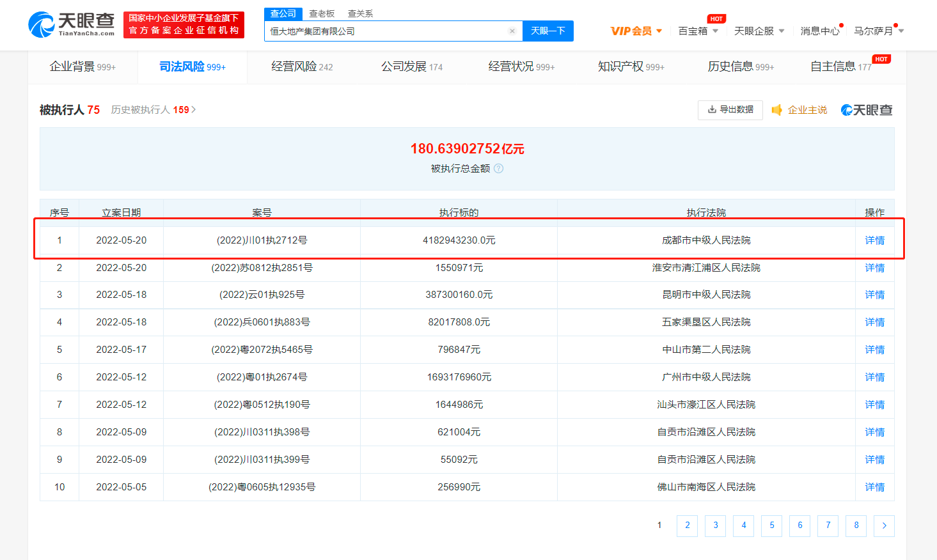This screenshot has height=560, width=937.
Task: Click court name 汕头市濠江区人民法院
Action: tap(706, 405)
